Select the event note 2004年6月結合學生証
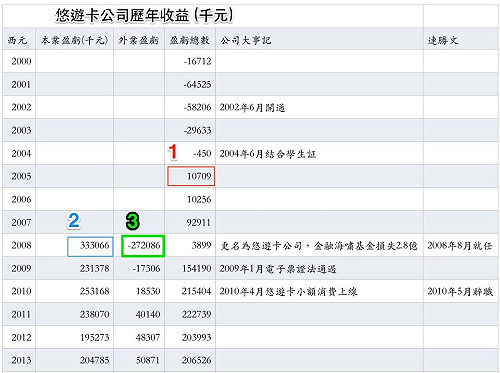This screenshot has width=500, height=373. 267,154
